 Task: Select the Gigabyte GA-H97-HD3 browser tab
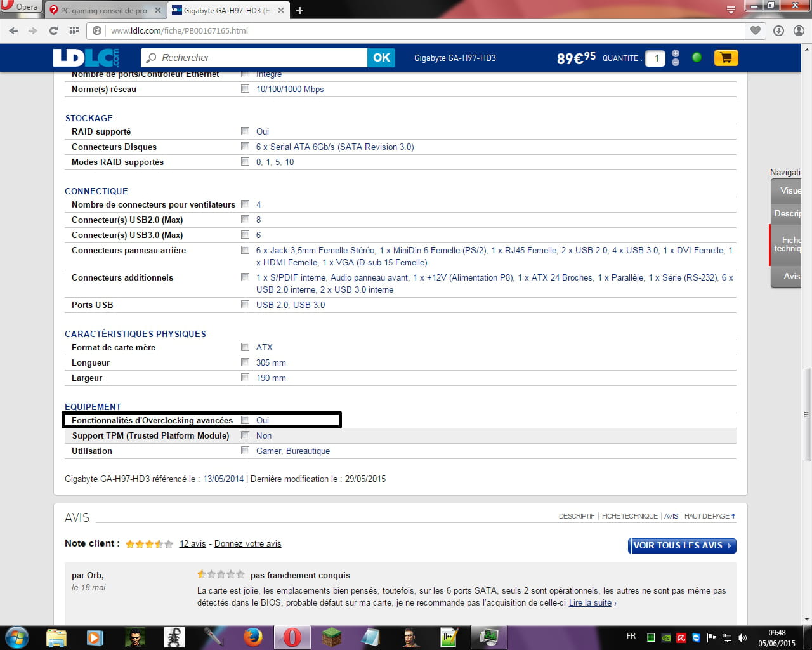tap(229, 10)
